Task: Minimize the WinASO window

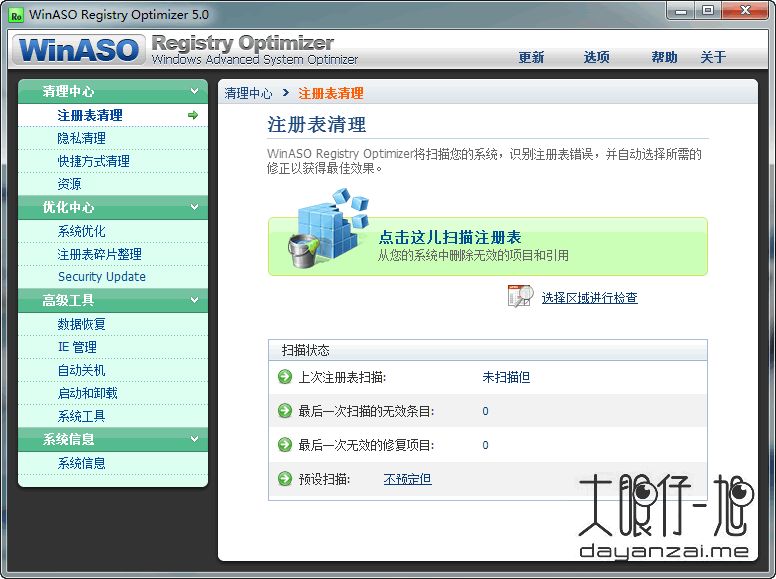Action: (x=681, y=10)
